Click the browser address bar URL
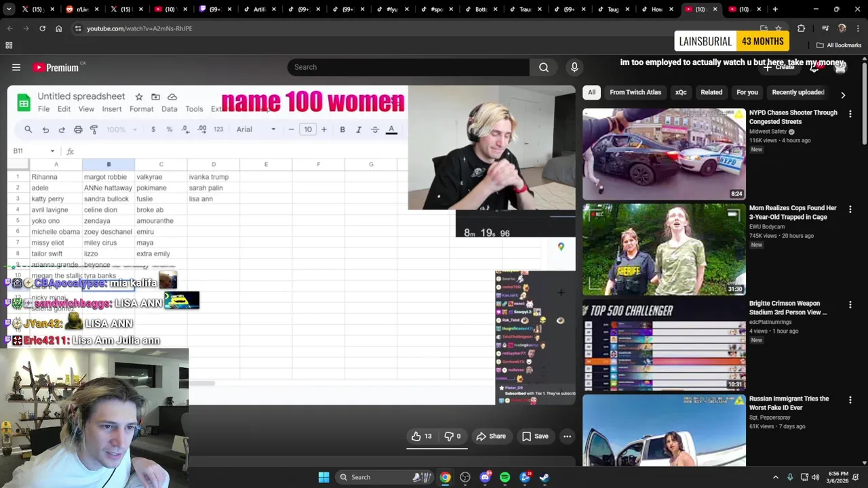868x488 pixels. coord(140,28)
